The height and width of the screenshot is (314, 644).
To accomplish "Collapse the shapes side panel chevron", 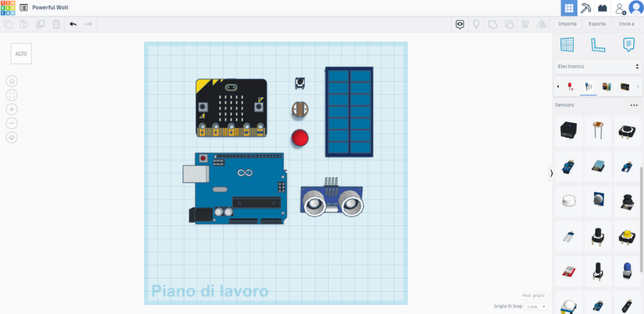I will (552, 173).
